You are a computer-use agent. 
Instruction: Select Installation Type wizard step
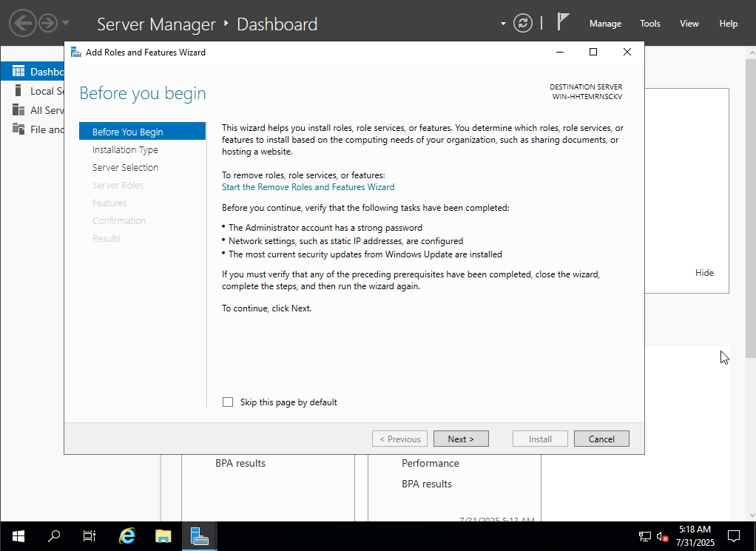(125, 149)
